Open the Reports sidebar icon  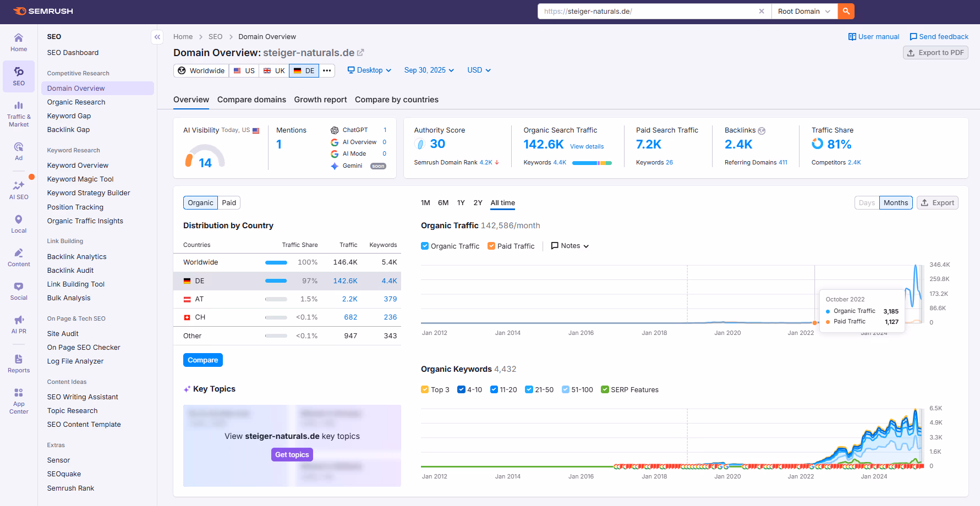19,363
